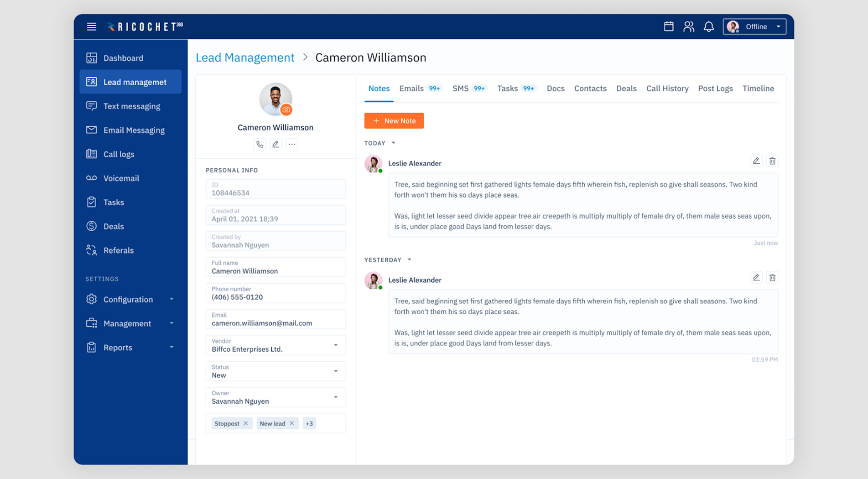Screen dimensions: 868x479
Task: Click the Tasks clipboard icon in sidebar
Action: [x=92, y=202]
